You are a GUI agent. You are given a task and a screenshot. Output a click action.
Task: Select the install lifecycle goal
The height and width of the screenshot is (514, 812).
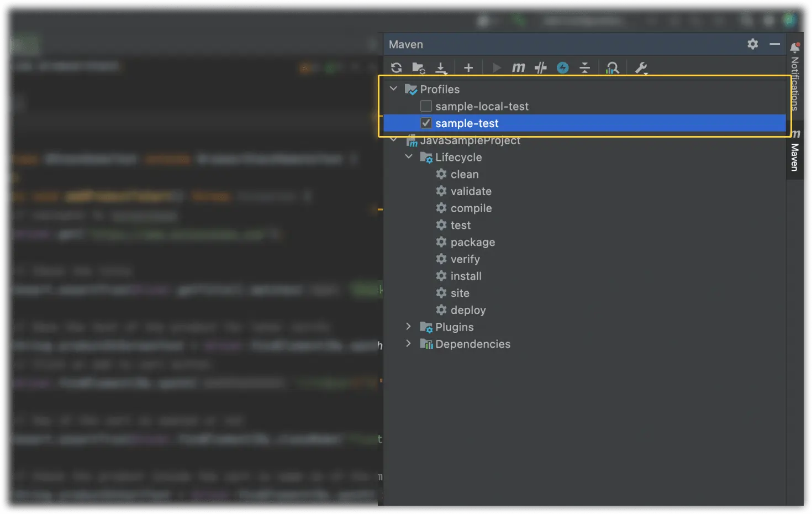click(466, 276)
